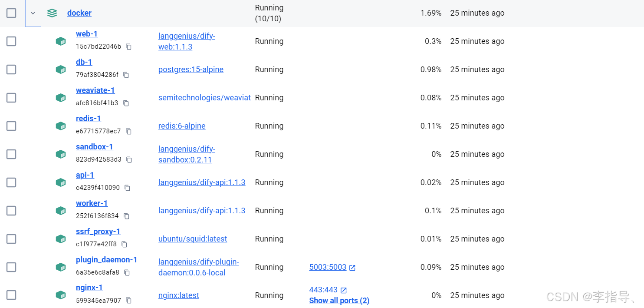Tick the ssrf_proxy-1 row checkbox
Image resolution: width=644 pixels, height=308 pixels.
click(11, 239)
